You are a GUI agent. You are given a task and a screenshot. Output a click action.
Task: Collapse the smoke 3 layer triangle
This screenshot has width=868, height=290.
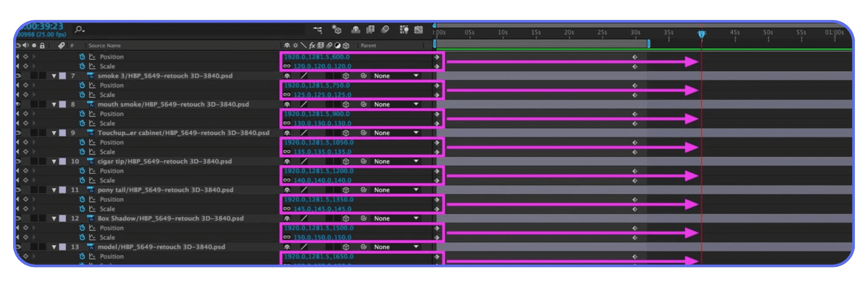(x=54, y=76)
